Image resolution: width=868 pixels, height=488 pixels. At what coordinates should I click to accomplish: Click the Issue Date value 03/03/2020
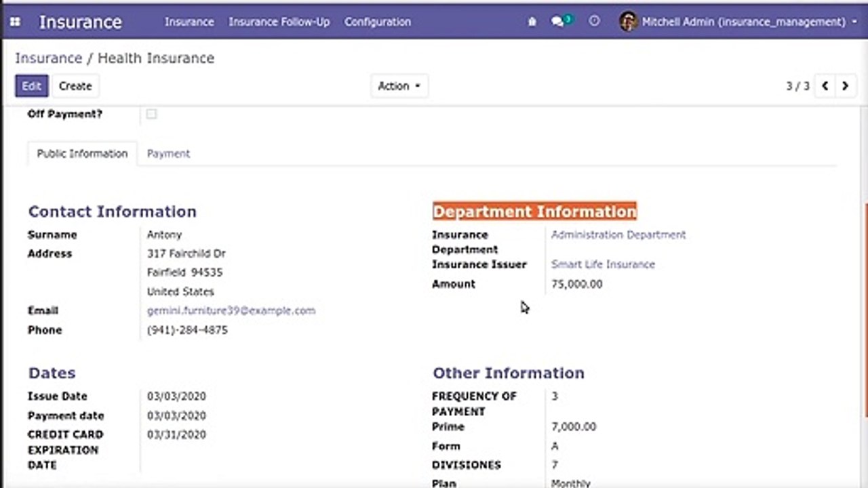[x=176, y=396]
